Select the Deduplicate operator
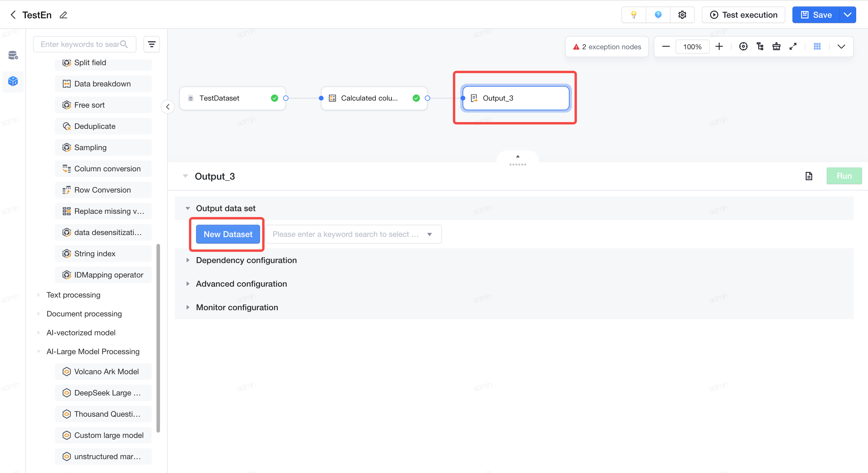The width and height of the screenshot is (868, 473). point(103,126)
